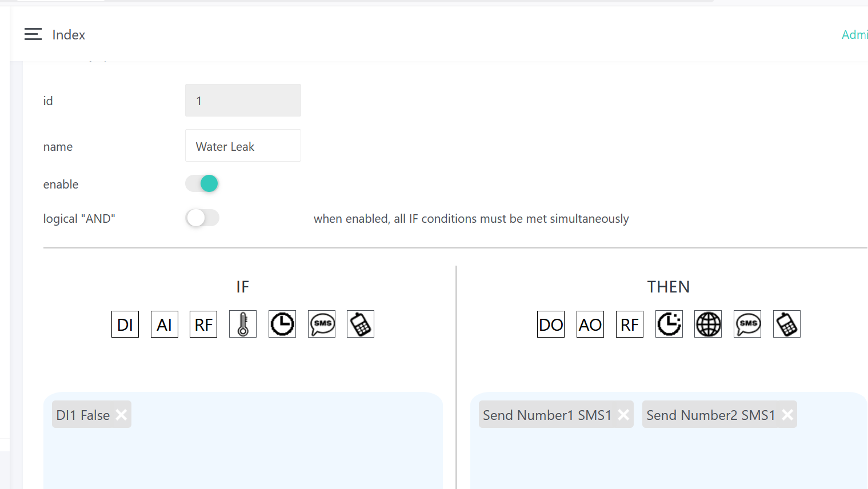This screenshot has width=868, height=489.
Task: Open the hamburger navigation menu
Action: tap(33, 34)
